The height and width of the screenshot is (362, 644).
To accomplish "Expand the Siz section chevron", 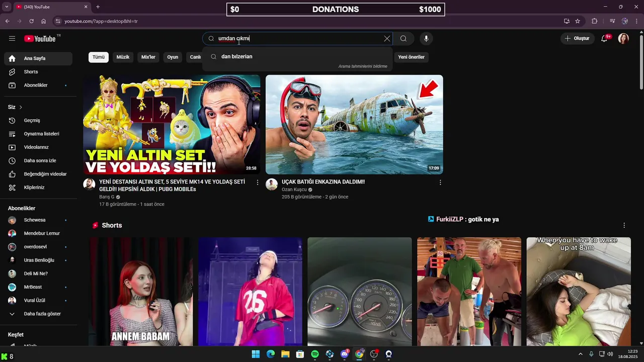I will pos(21,107).
